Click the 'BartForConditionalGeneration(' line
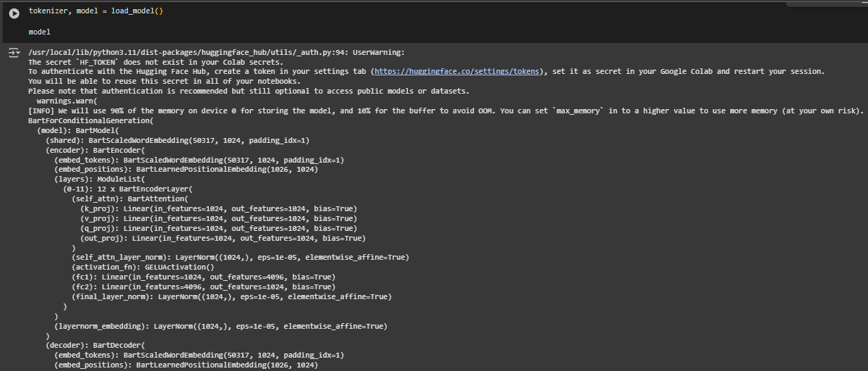The image size is (868, 371). point(91,121)
